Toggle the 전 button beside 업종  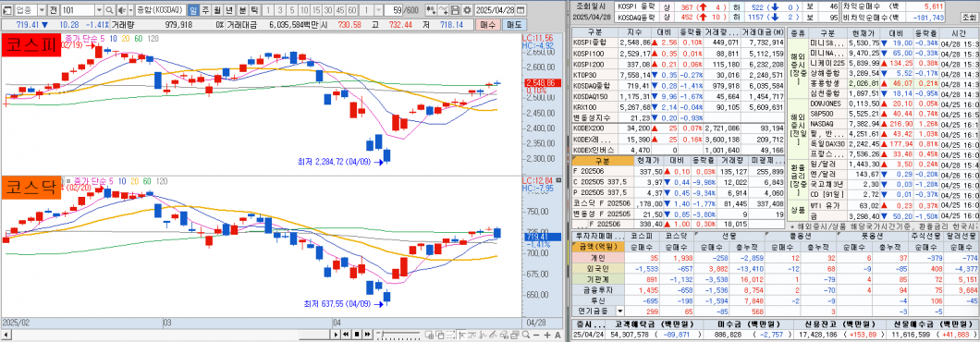point(53,10)
